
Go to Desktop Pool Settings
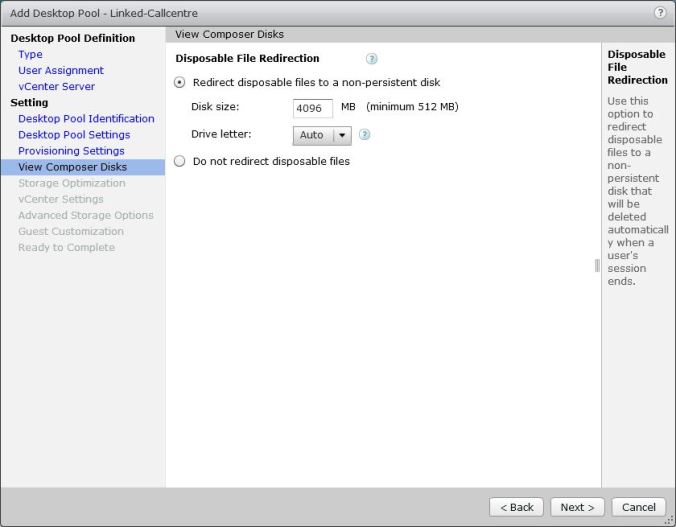tap(74, 135)
